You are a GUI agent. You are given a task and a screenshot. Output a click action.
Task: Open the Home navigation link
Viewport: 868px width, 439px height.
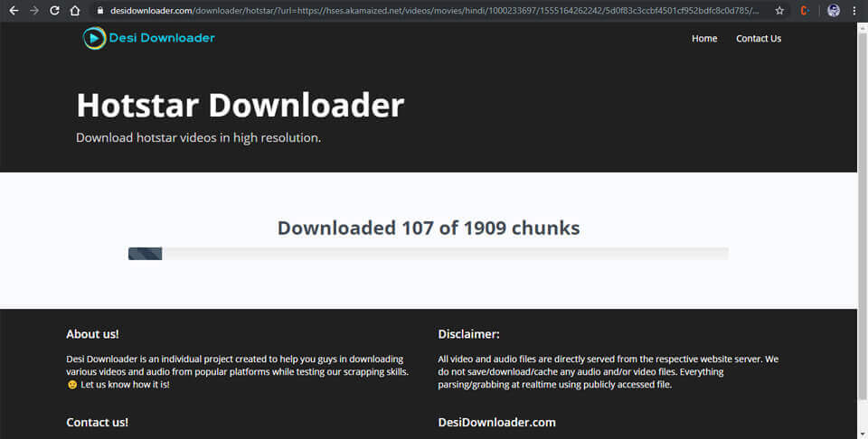704,38
